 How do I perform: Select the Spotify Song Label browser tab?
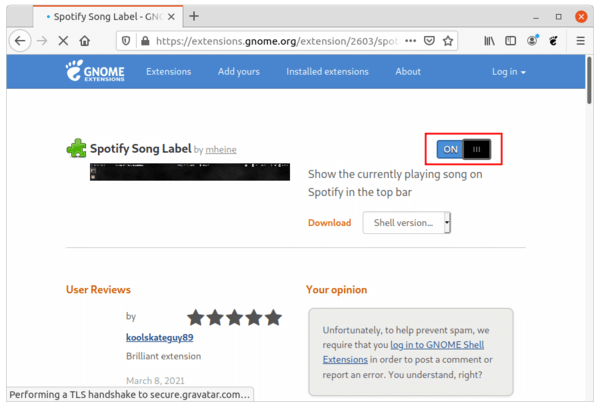click(108, 16)
